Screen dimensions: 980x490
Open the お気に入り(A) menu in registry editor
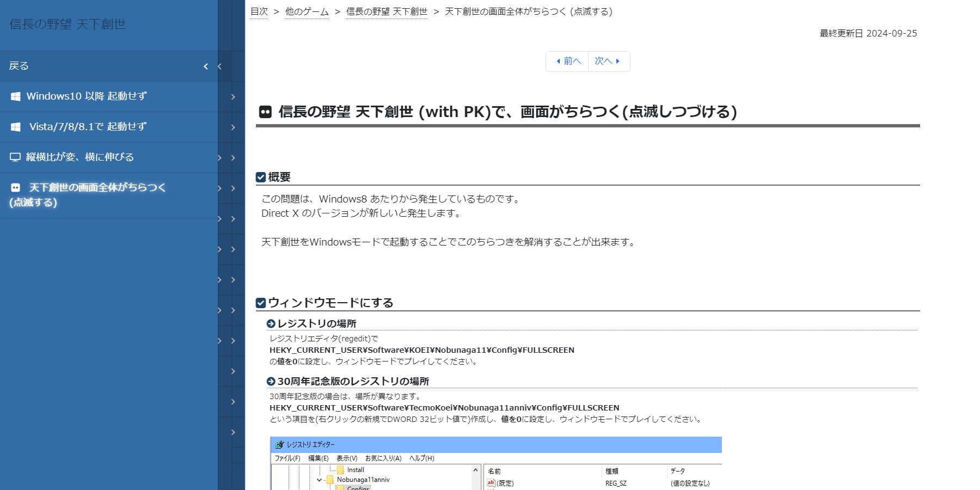click(383, 458)
